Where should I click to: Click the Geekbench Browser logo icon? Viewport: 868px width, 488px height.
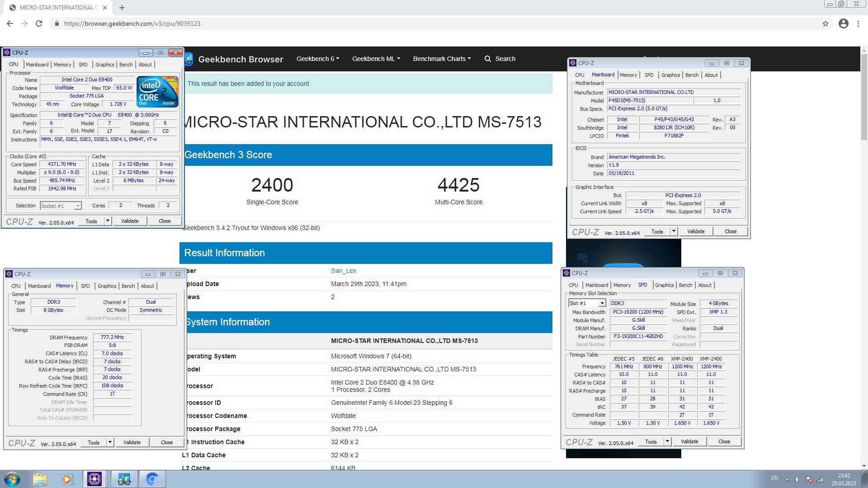(x=189, y=59)
